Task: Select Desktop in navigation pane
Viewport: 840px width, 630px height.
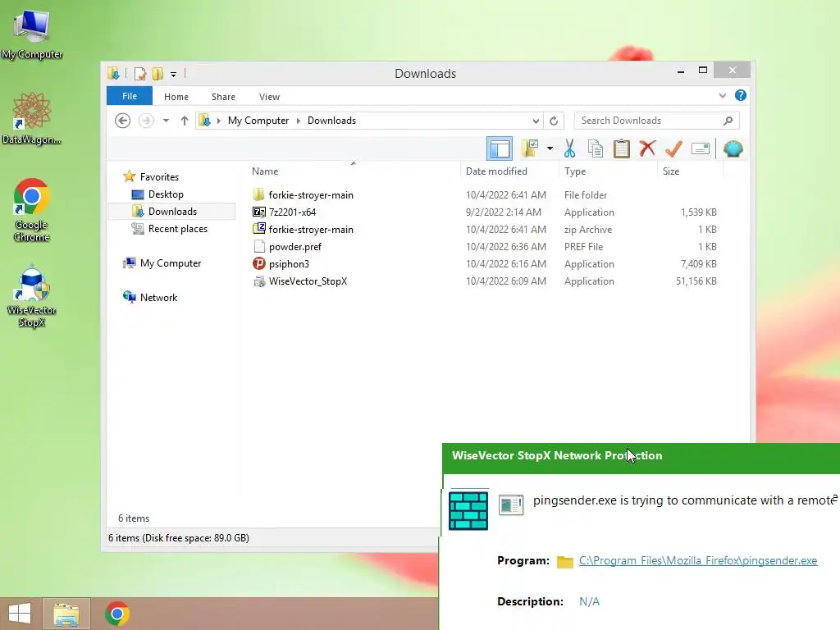Action: point(166,194)
